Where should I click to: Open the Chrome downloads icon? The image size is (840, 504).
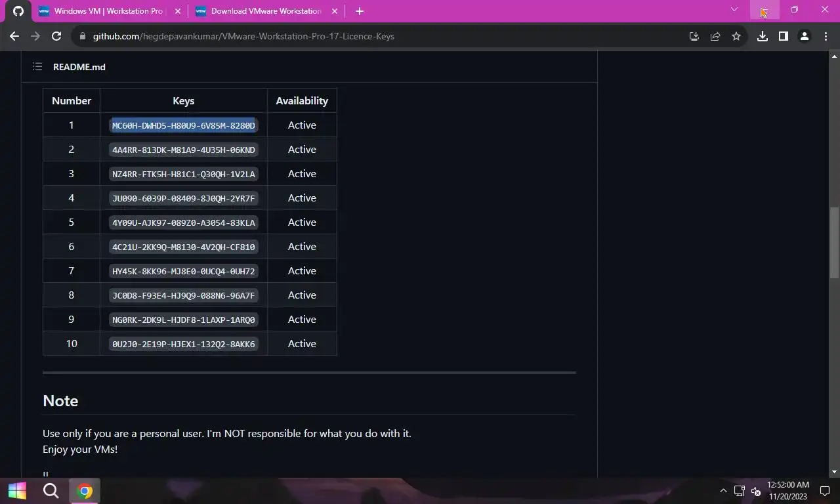click(763, 36)
